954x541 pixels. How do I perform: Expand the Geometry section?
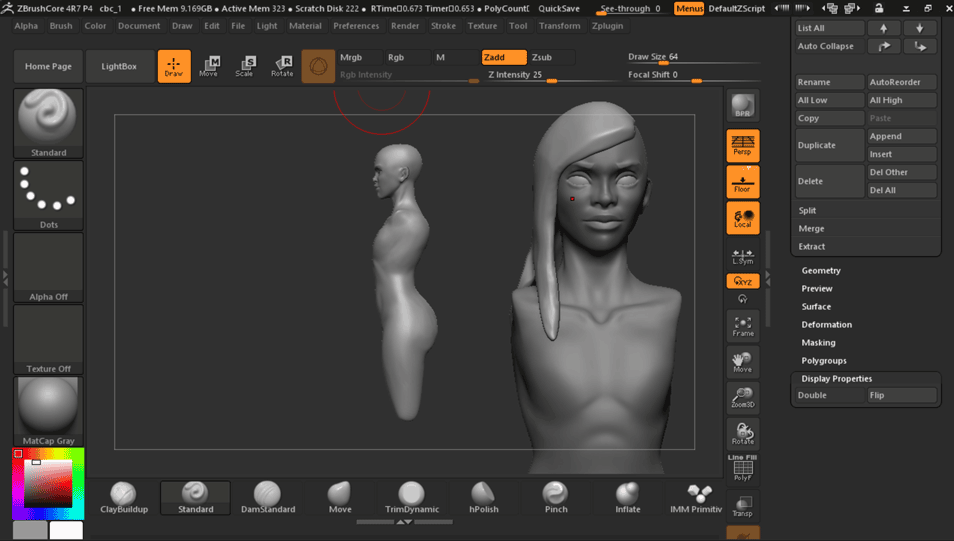[x=821, y=270]
